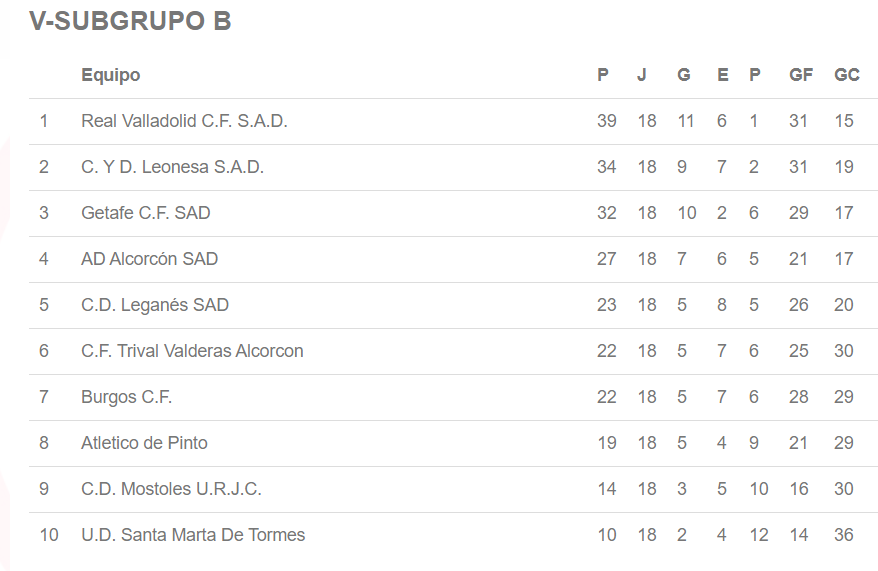
Task: Click the J column header
Action: coord(642,75)
